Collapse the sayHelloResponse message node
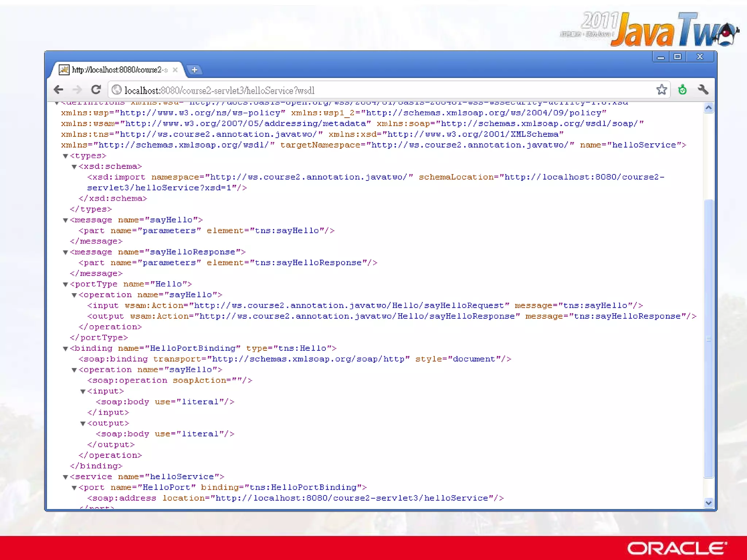 [x=66, y=252]
